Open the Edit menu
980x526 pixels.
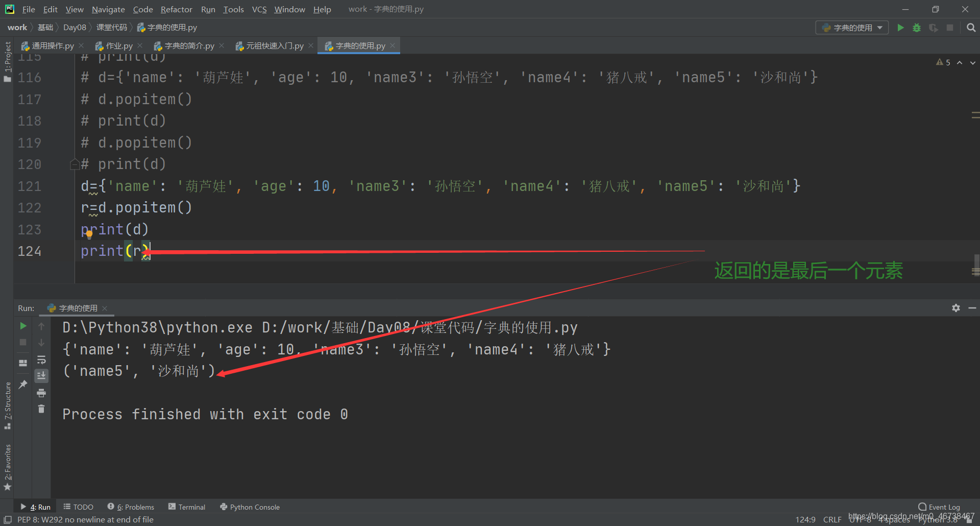[51, 9]
